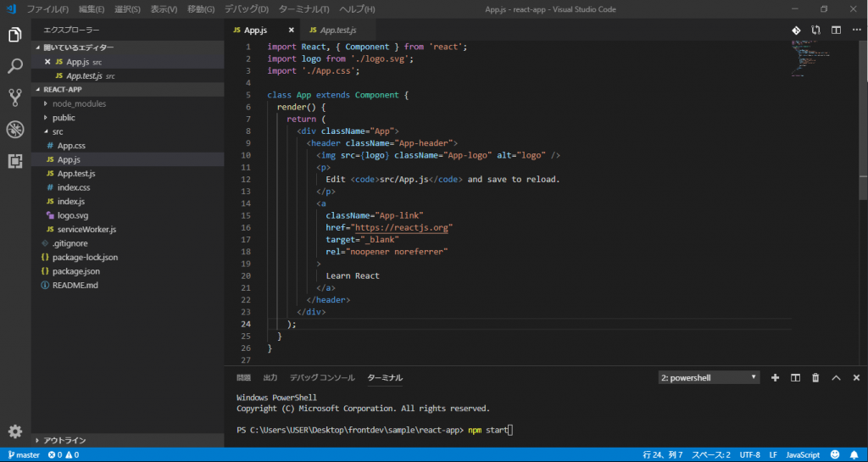Viewport: 868px width, 462px height.
Task: Change indentation via スペース: 2
Action: (x=711, y=455)
